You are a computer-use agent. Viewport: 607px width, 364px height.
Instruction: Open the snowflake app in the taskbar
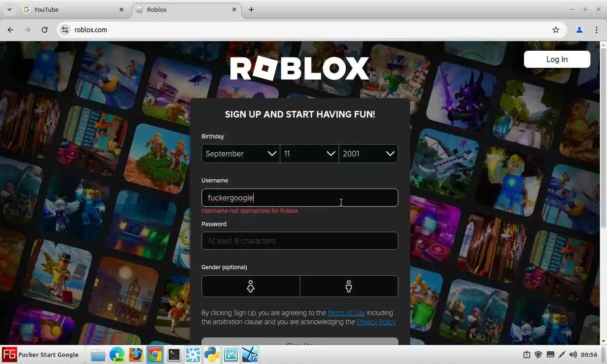click(193, 355)
